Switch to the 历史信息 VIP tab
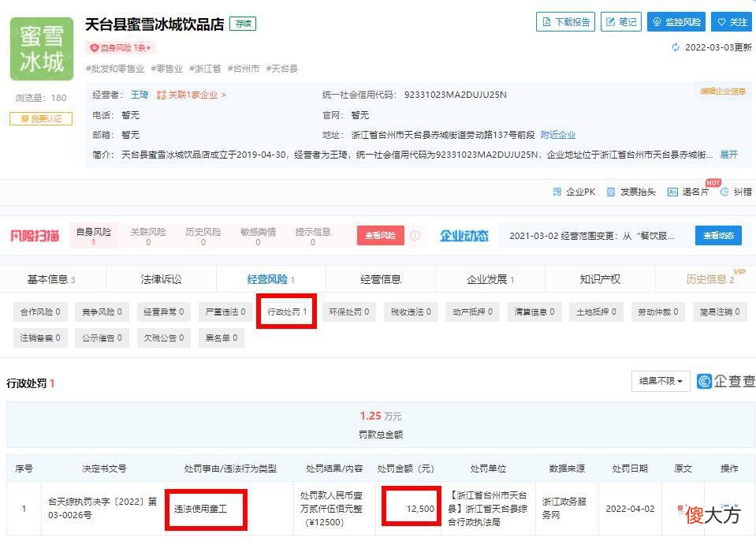 (709, 279)
